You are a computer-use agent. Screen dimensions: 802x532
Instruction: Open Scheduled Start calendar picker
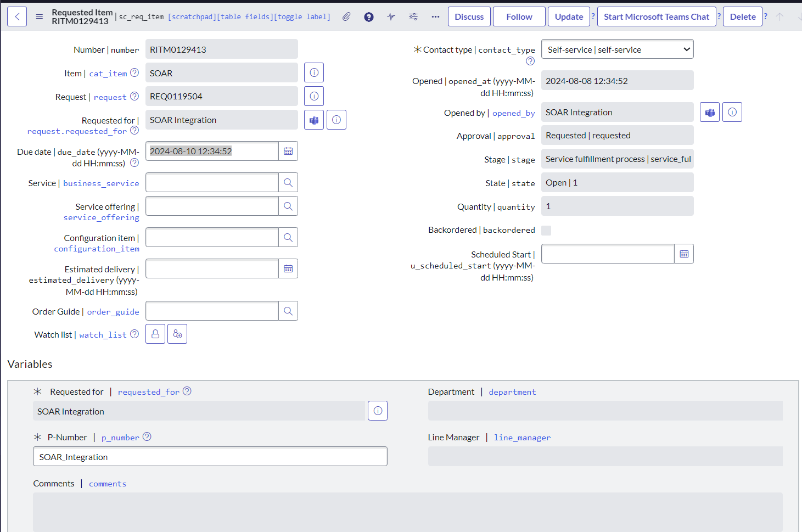(x=684, y=254)
